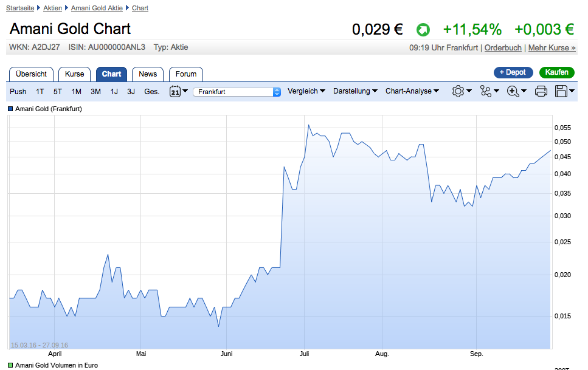Screen dimensions: 588x370
Task: Select the 1J time range
Action: (x=114, y=92)
